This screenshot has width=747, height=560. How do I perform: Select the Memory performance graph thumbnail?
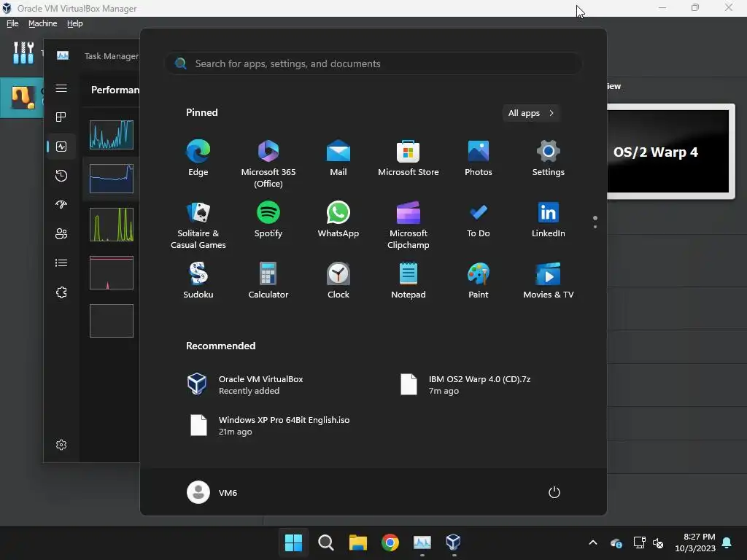(112, 179)
